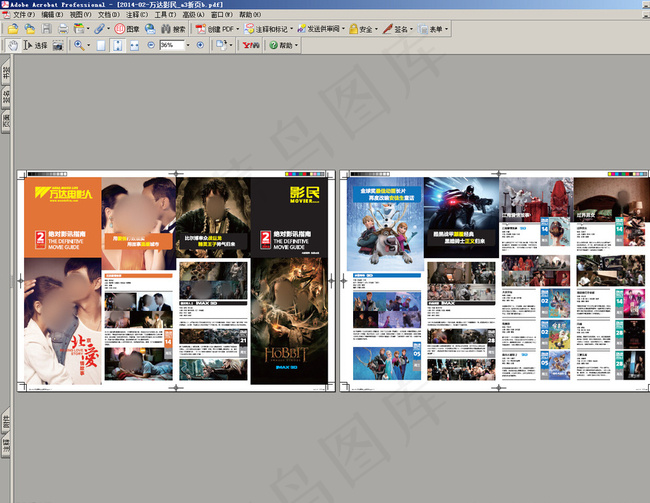Open the 注释 menu
The image size is (650, 503).
pos(137,15)
